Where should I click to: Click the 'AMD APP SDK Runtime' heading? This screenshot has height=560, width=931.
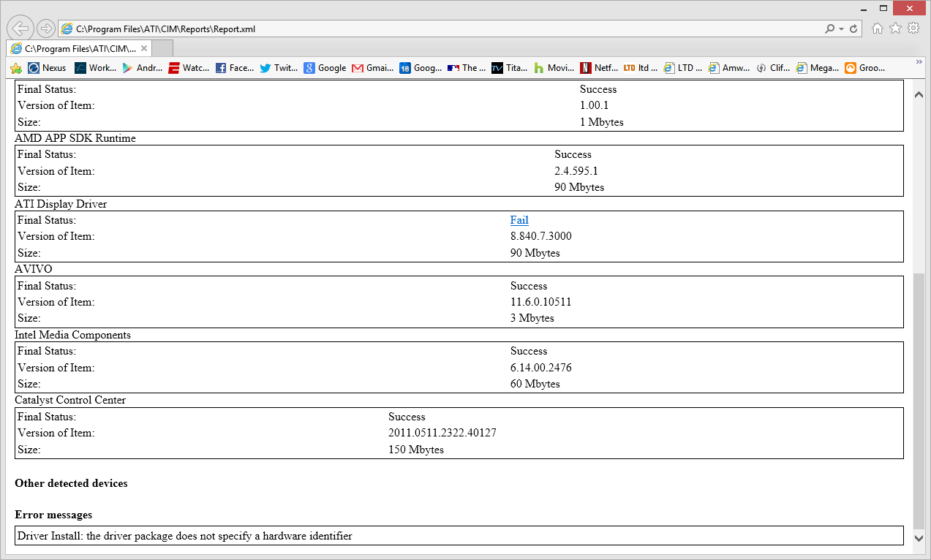(75, 138)
